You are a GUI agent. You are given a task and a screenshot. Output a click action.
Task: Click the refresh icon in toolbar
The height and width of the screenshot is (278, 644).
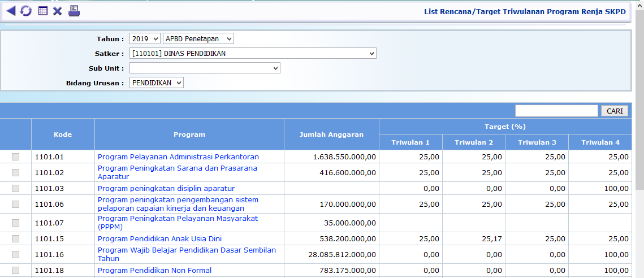click(x=26, y=11)
